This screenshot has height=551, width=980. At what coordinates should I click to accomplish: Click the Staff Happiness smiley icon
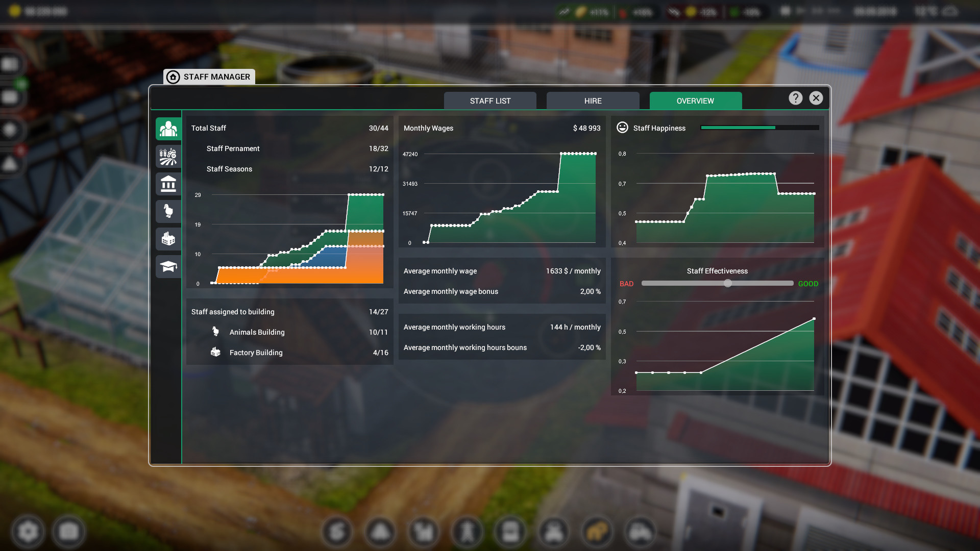tap(623, 128)
